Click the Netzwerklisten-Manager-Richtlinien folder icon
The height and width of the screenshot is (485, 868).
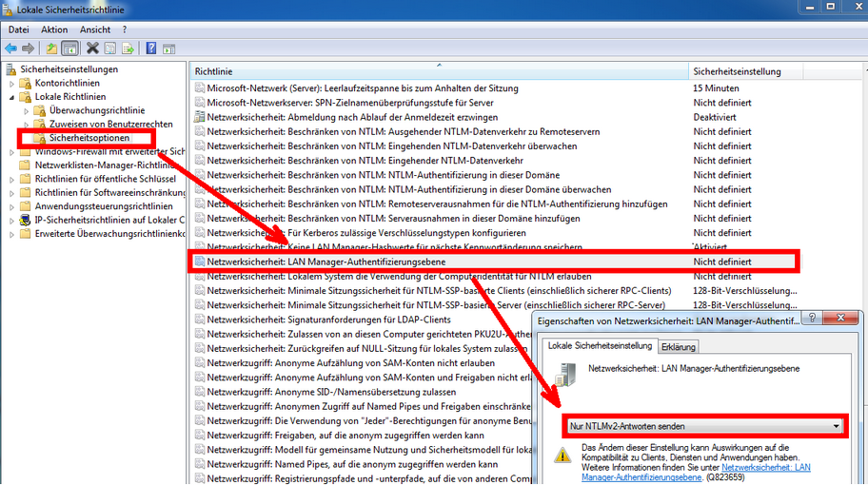click(25, 165)
